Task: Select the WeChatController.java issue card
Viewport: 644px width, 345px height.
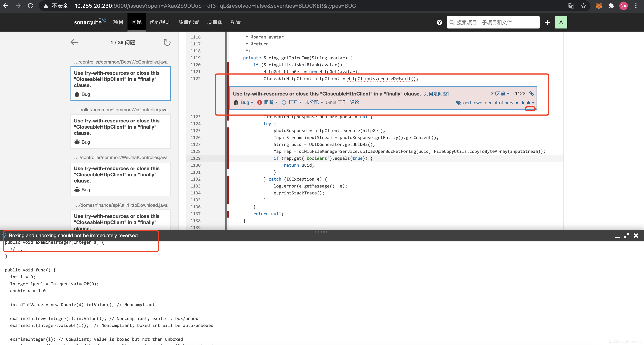Action: click(121, 179)
